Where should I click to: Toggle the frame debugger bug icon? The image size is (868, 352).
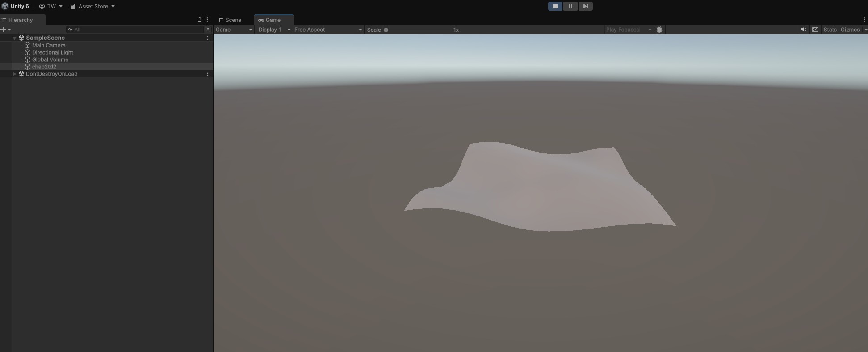[x=659, y=30]
